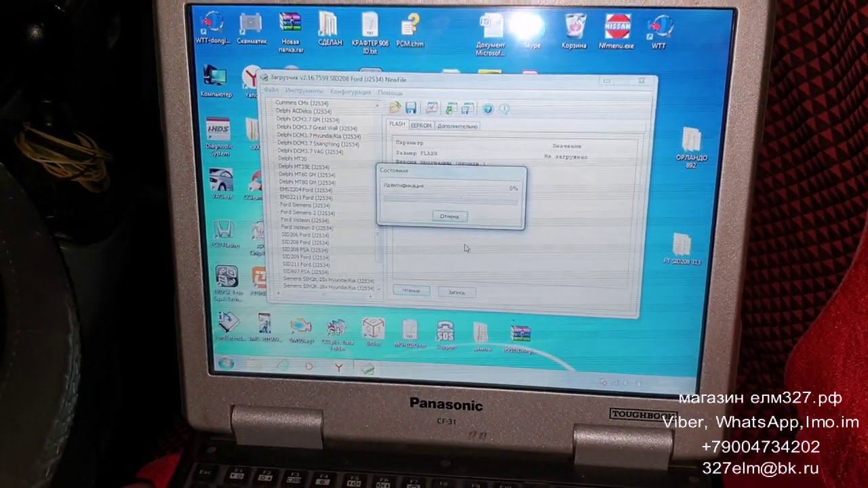This screenshot has width=868, height=488.
Task: Select Delphi ACDelco (J2534) in the list
Action: [304, 111]
